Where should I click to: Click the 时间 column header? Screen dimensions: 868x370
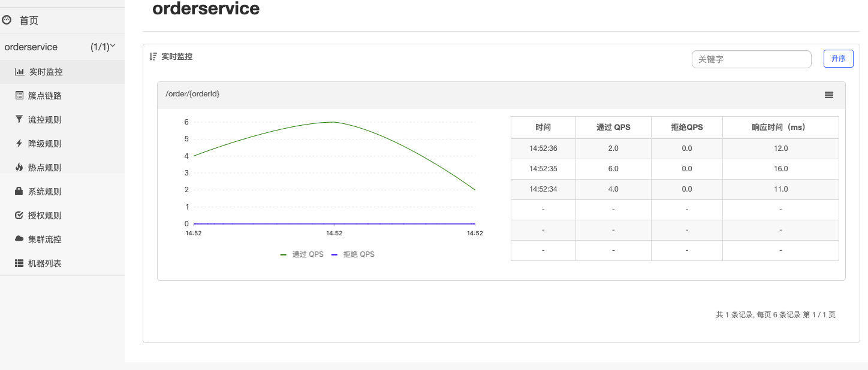[543, 128]
